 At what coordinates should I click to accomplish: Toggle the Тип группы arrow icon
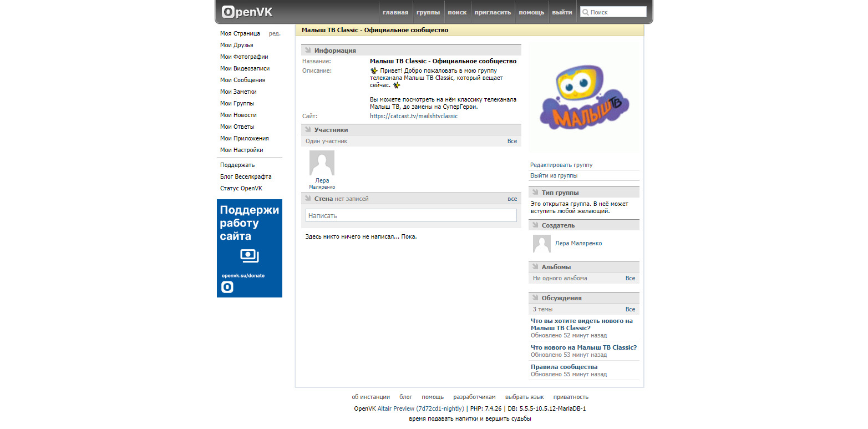click(x=535, y=193)
